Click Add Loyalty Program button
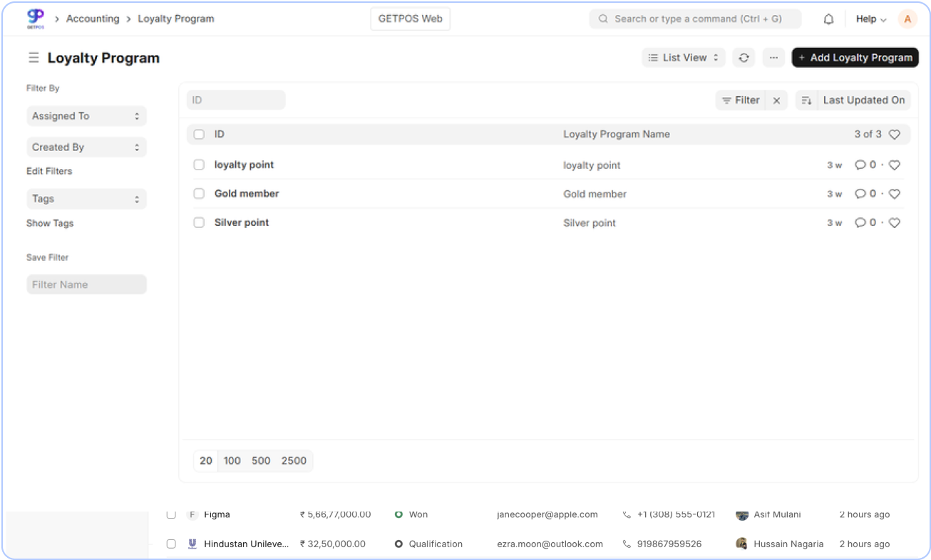Screen dimensions: 931x560 tap(855, 58)
